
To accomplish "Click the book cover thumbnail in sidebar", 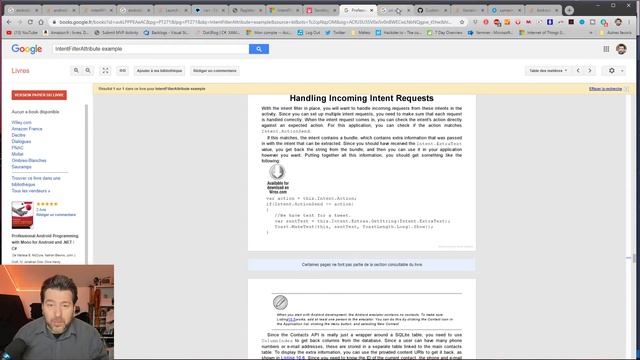I will pos(22,215).
